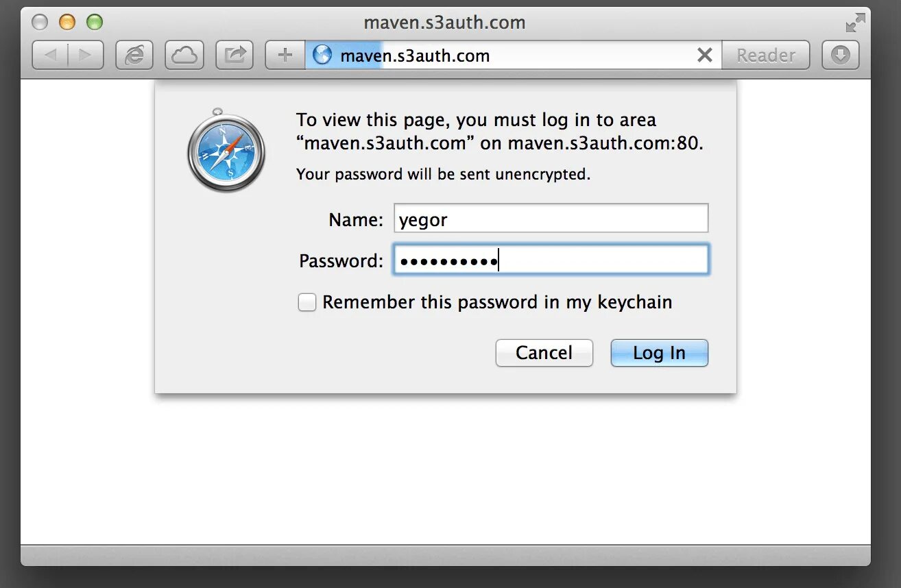901x588 pixels.
Task: Open the Internet Explorer icon toolbar button
Action: pos(134,55)
